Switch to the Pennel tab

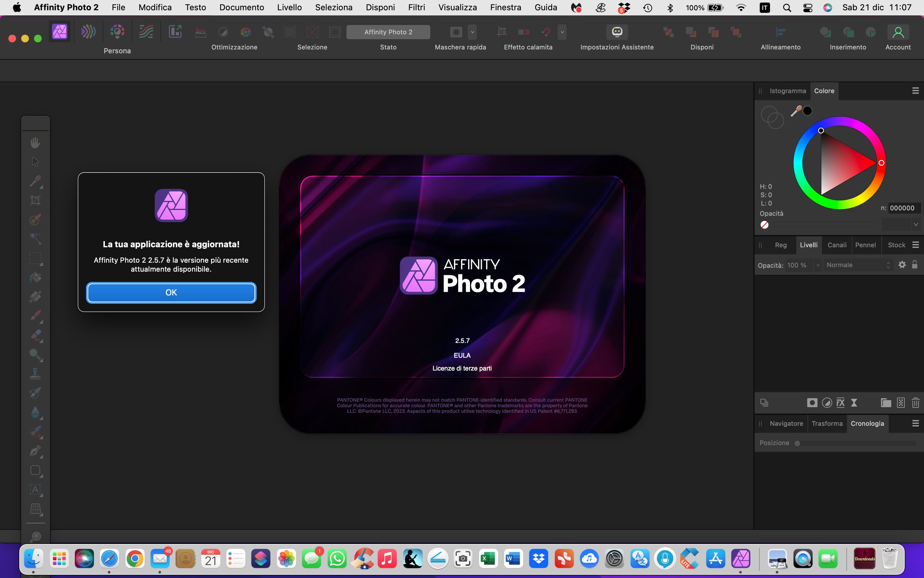pos(865,245)
